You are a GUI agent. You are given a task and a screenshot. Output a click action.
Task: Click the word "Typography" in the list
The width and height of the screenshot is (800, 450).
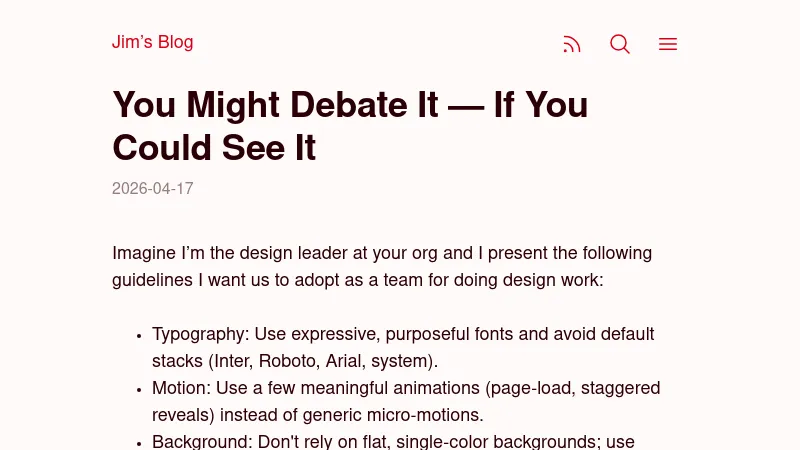pyautogui.click(x=199, y=334)
